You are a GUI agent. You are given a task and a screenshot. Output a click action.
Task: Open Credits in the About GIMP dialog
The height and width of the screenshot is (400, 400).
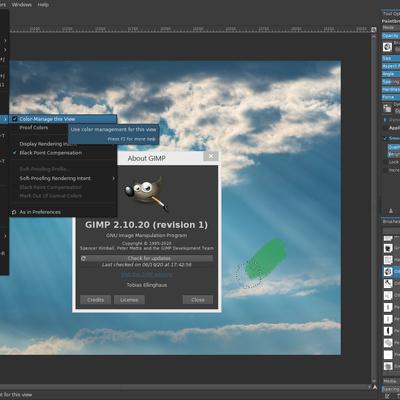[95, 300]
